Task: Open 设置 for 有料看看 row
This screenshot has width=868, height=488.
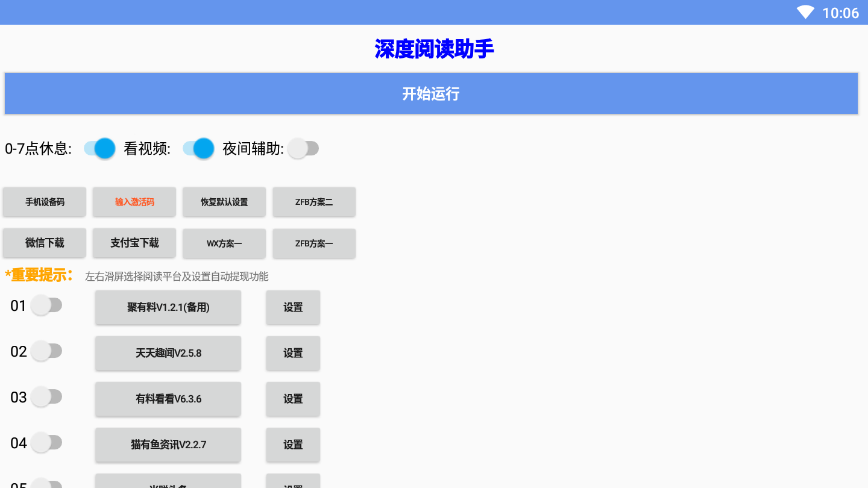Action: pos(293,399)
